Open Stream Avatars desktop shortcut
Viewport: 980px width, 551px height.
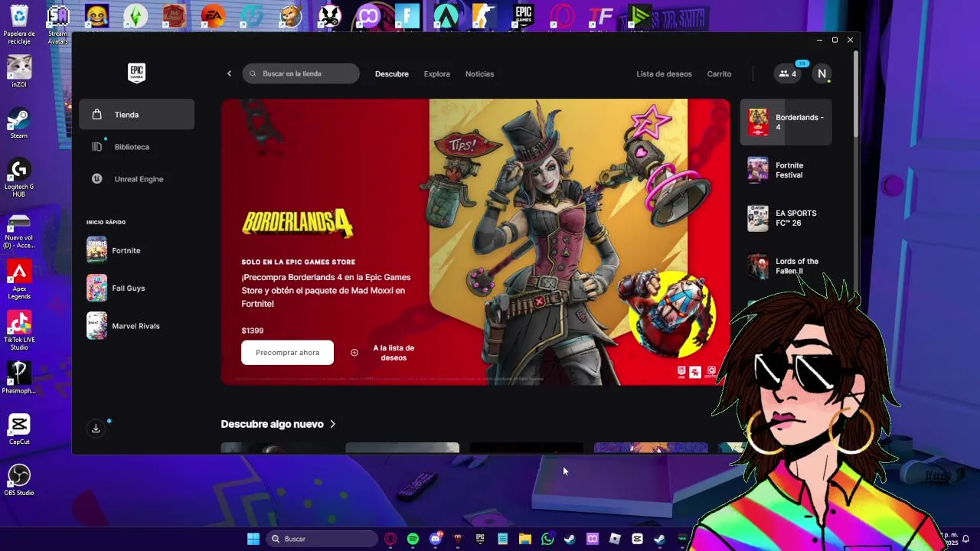58,24
